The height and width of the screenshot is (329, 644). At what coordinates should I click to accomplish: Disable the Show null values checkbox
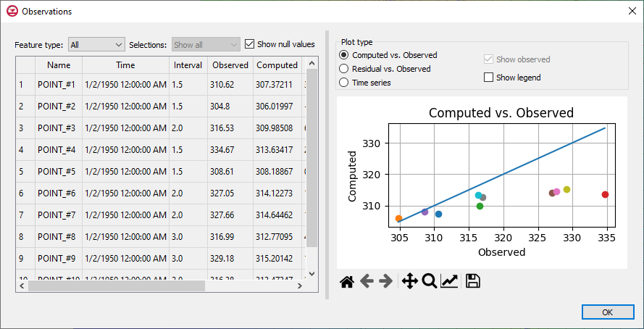tap(249, 44)
